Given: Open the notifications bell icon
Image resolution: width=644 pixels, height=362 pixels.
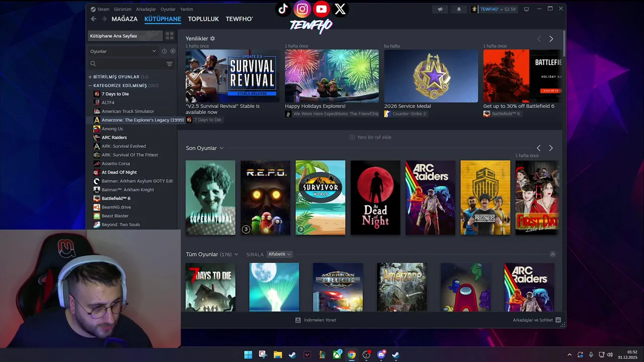Looking at the screenshot, I should pyautogui.click(x=459, y=9).
